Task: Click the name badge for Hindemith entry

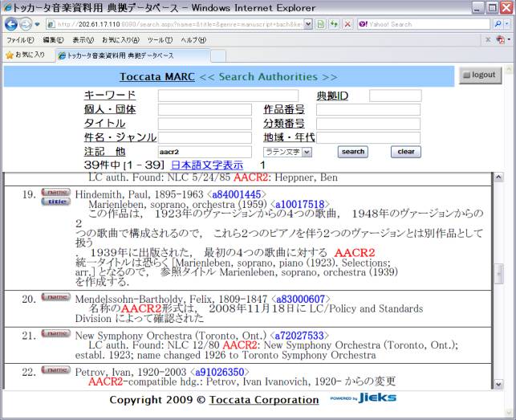Action: coord(55,192)
